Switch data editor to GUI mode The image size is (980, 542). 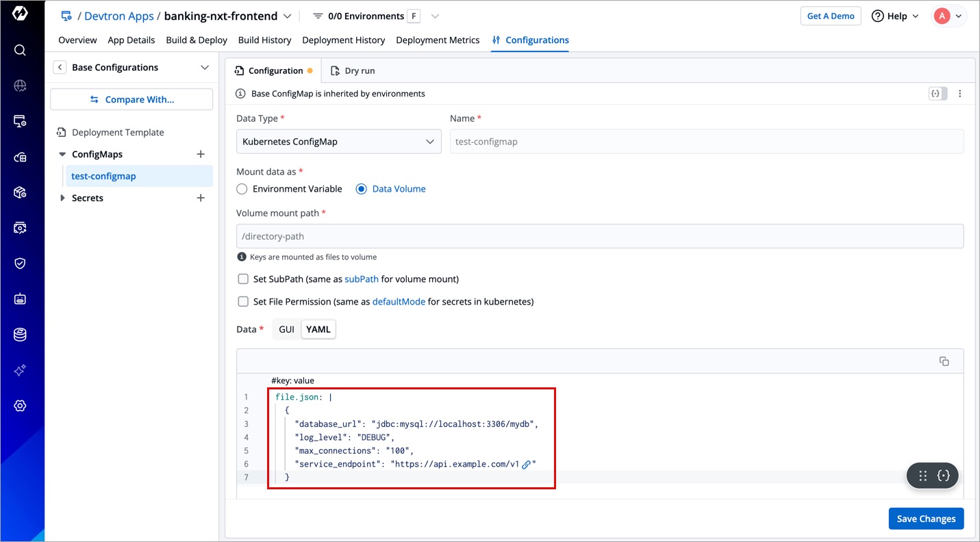286,329
